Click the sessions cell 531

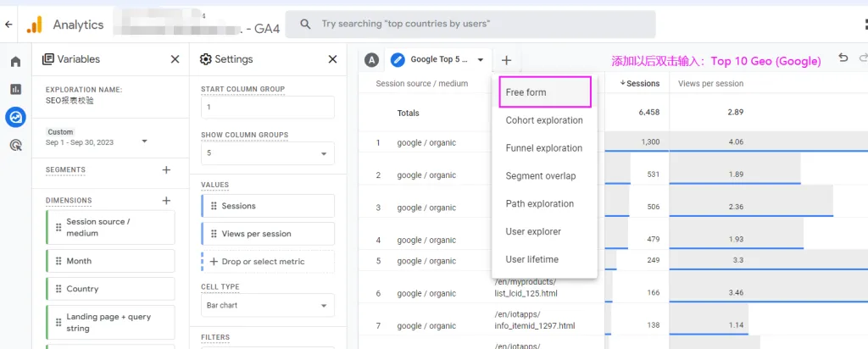tap(654, 174)
